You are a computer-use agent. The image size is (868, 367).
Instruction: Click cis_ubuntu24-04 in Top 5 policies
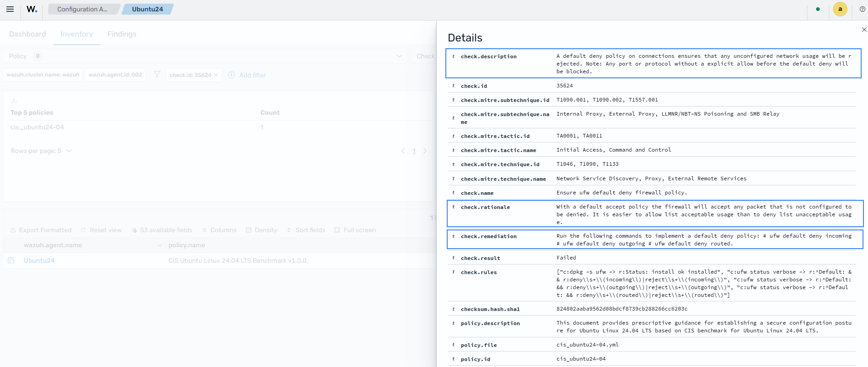coord(37,127)
